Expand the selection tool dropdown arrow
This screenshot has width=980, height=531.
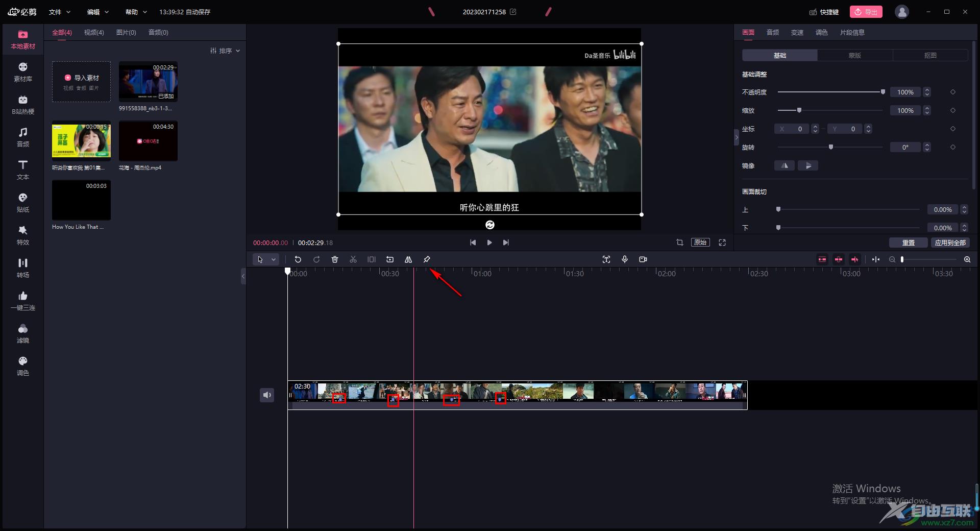tap(274, 259)
